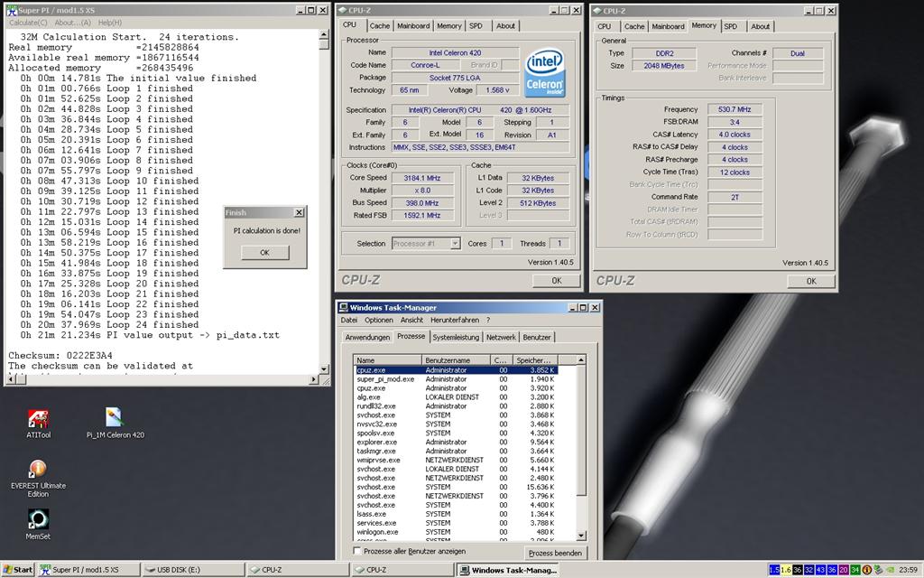Click the EVEREST orange info tray icon
This screenshot has width=924, height=578.
point(867,570)
